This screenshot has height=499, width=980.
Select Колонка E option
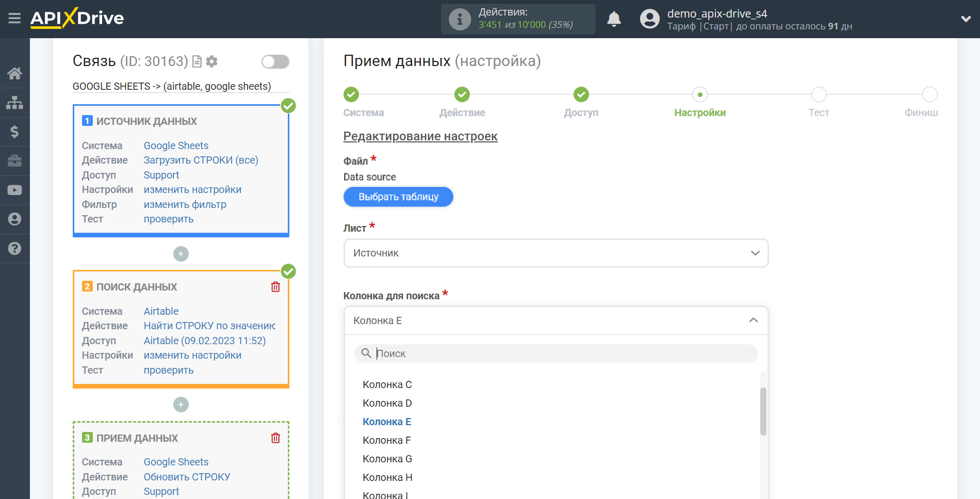tap(387, 422)
